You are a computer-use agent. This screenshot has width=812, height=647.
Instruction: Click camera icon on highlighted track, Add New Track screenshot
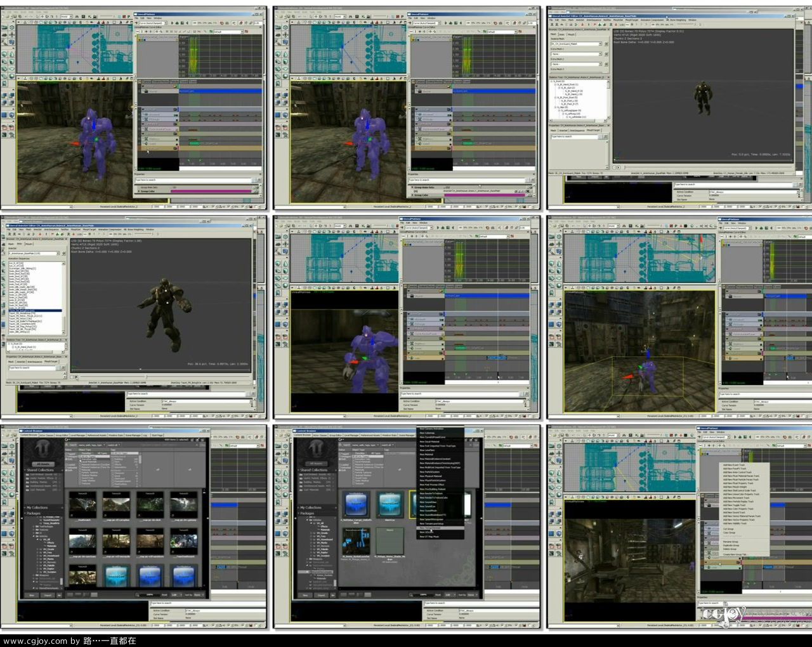click(x=738, y=562)
